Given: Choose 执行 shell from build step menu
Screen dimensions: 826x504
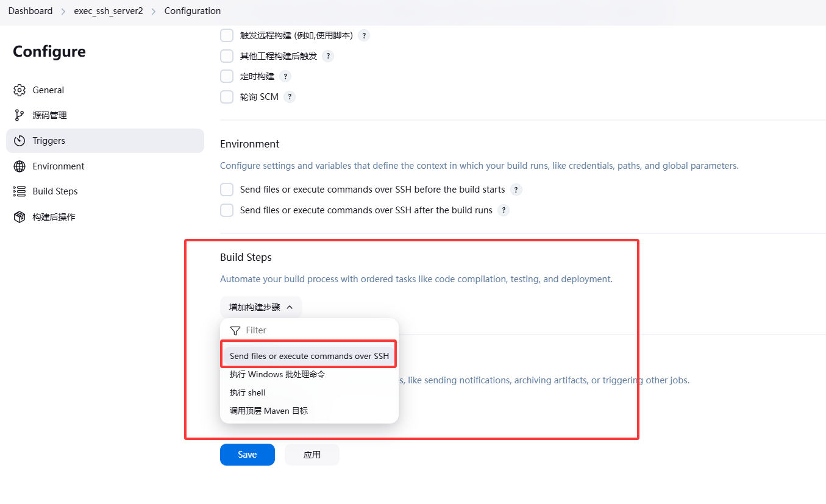Looking at the screenshot, I should coord(247,392).
